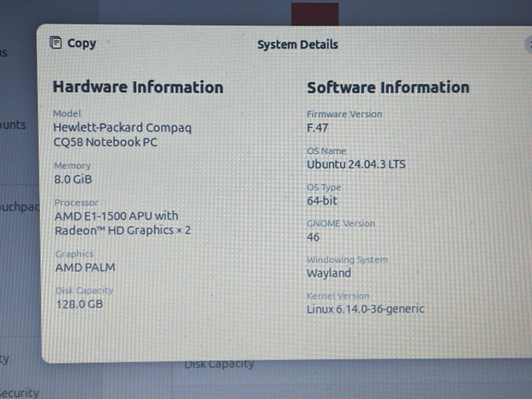Click the Disk Capacity label in the dialog
Screen dimensions: 532x399
84,290
